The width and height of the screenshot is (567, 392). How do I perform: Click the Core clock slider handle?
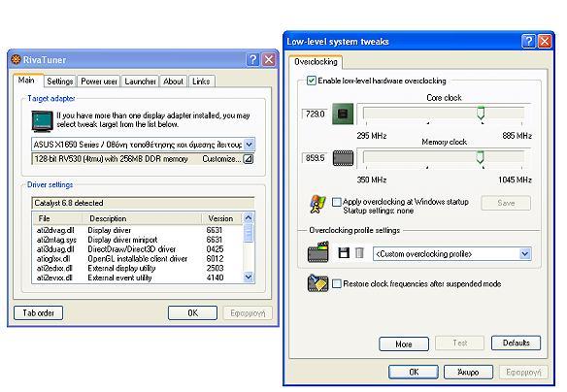tap(481, 114)
